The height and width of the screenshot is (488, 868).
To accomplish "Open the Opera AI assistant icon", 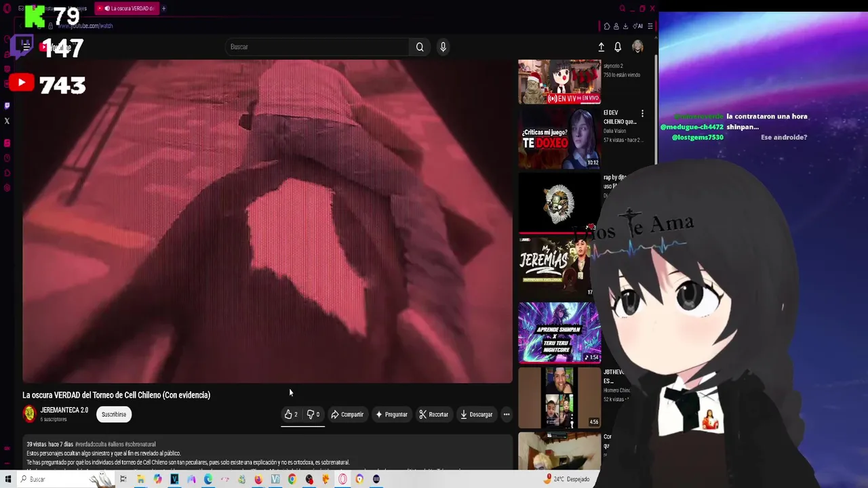I will [637, 26].
